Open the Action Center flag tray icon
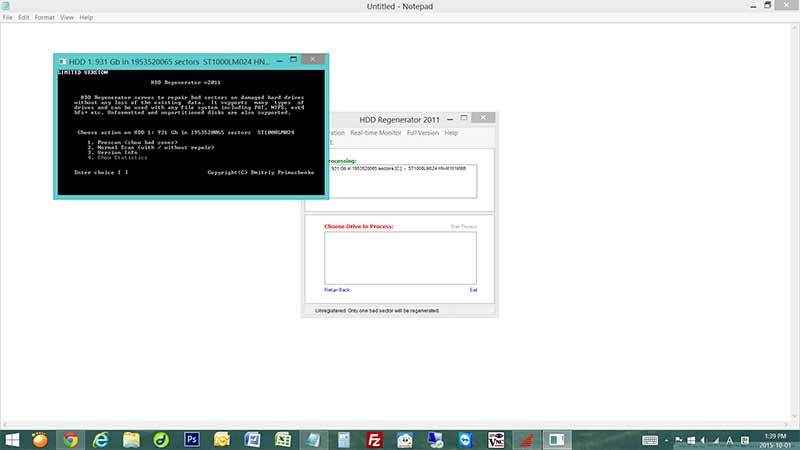Image resolution: width=800 pixels, height=450 pixels. (679, 440)
